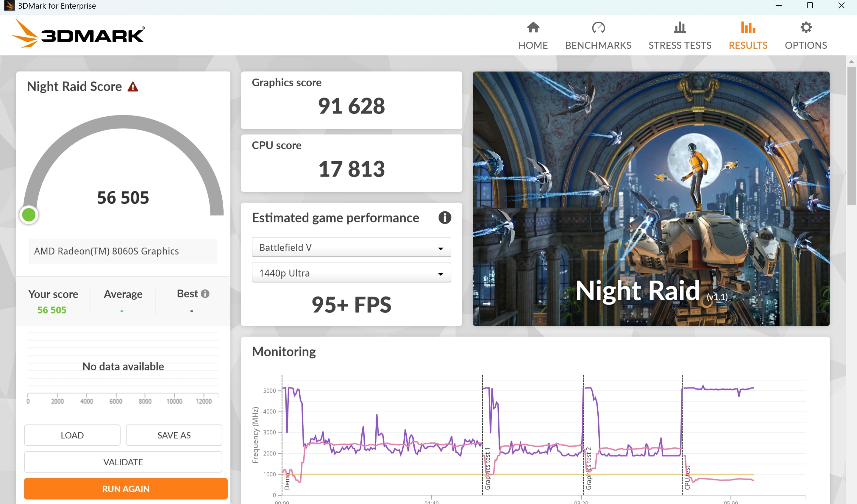Viewport: 857px width, 504px height.
Task: Switch to the STRESS TESTS tab label
Action: pyautogui.click(x=680, y=45)
